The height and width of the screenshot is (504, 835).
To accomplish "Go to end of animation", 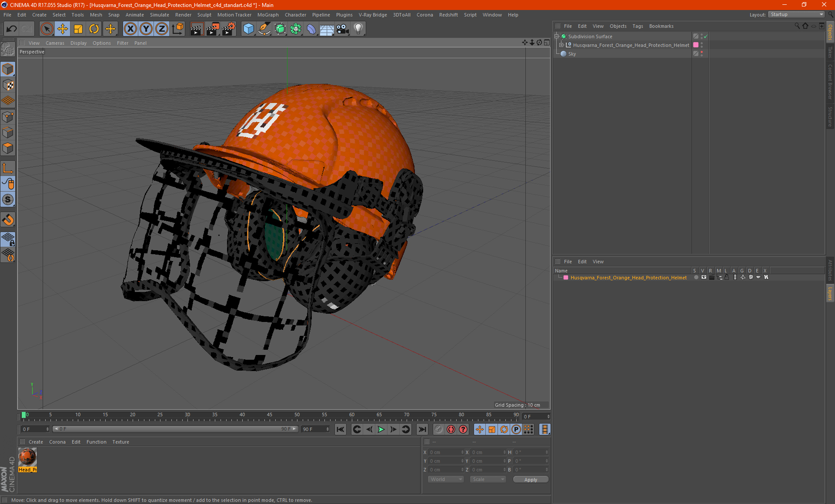I will [x=422, y=429].
